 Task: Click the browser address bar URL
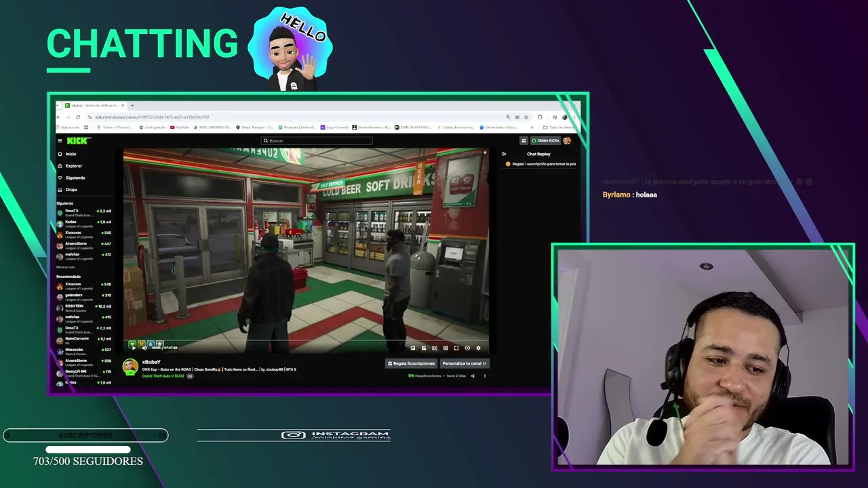click(x=153, y=117)
